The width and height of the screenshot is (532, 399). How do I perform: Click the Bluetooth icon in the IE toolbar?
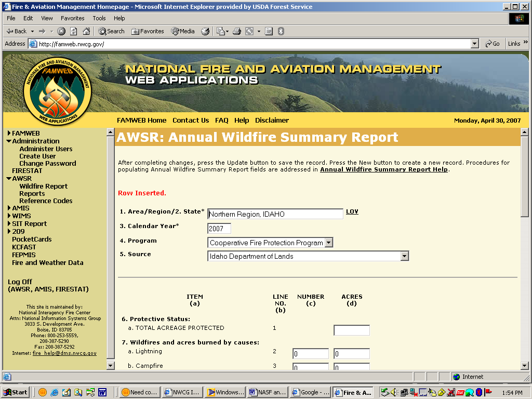click(281, 31)
